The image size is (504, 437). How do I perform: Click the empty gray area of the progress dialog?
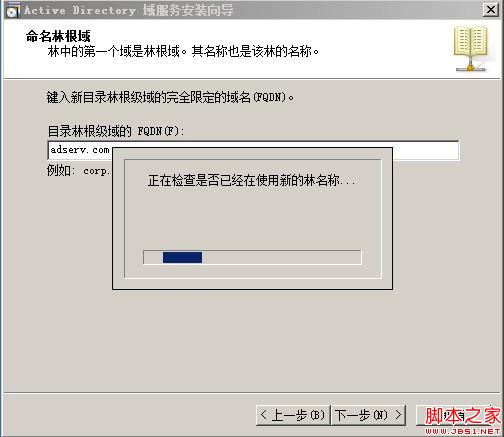(x=252, y=218)
